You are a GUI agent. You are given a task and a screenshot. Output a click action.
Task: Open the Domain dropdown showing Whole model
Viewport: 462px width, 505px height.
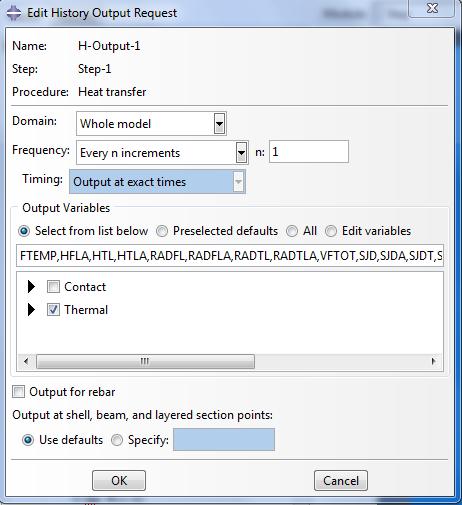coord(151,124)
